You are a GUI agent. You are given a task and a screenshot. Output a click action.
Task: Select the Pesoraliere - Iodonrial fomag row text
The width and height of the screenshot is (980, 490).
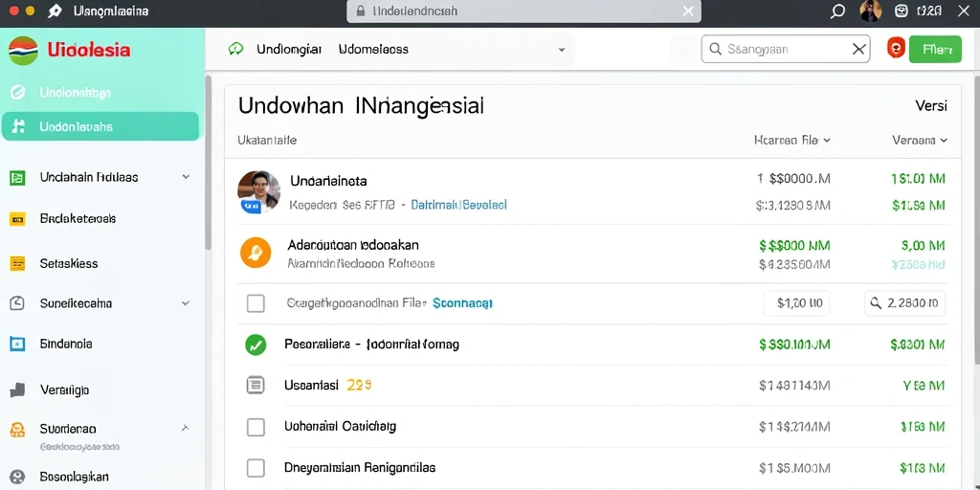coord(372,345)
